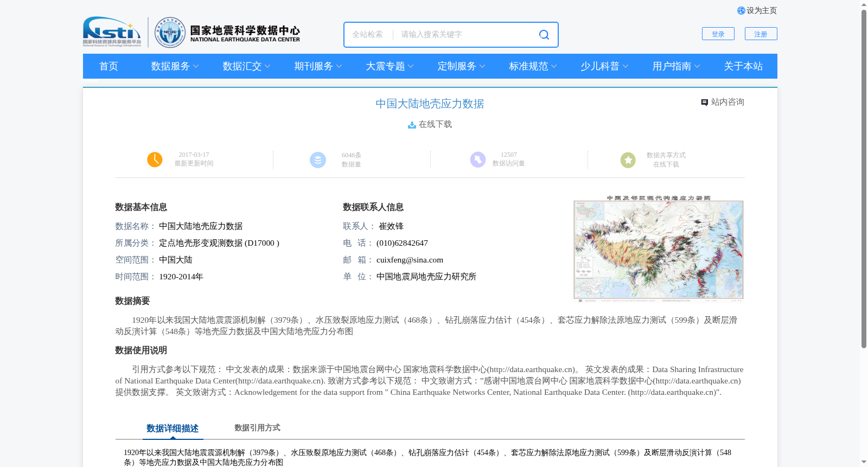Click the 数据使用说明 heading

(x=141, y=350)
